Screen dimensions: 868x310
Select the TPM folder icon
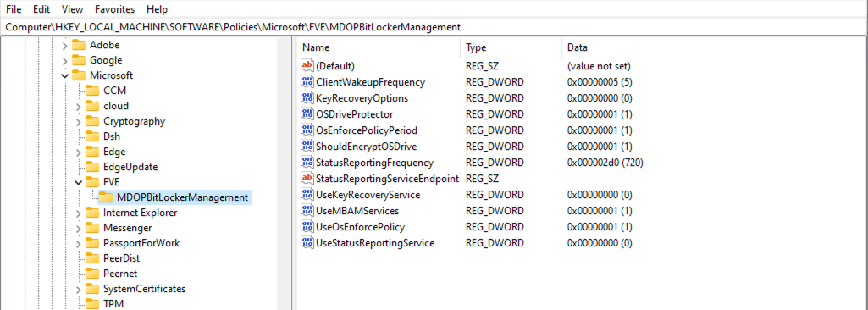click(x=92, y=304)
